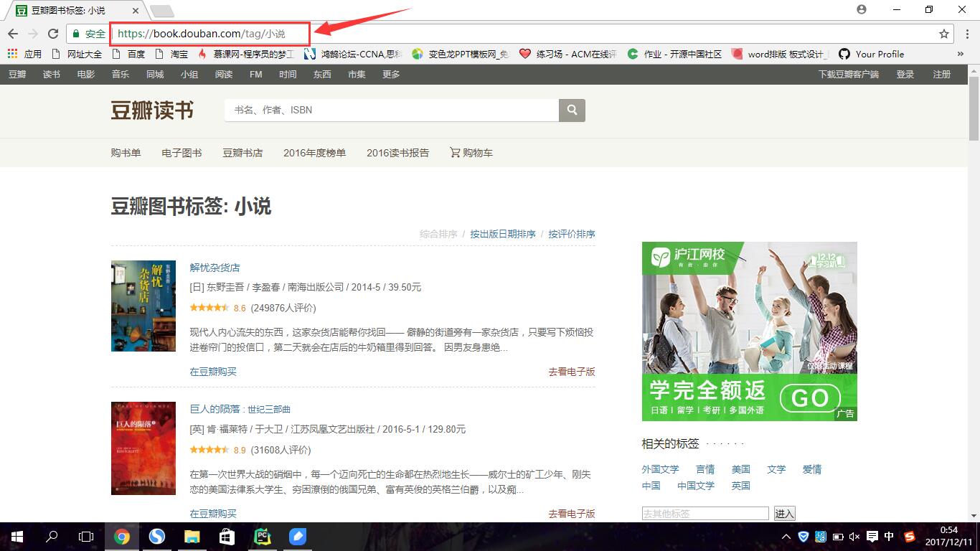
Task: Click the 巨人的陨落 cover thumbnail
Action: click(143, 448)
